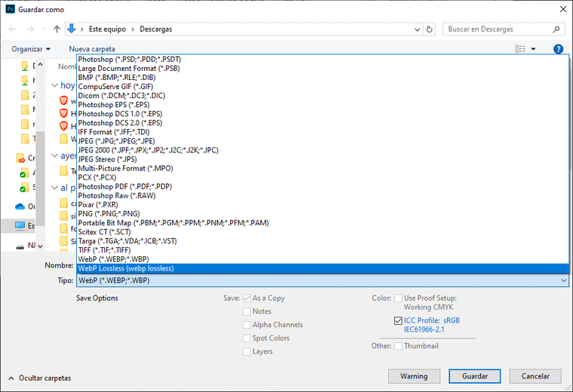Expand the address bar history dropdown
Screen dimensions: 573x392
[417, 29]
